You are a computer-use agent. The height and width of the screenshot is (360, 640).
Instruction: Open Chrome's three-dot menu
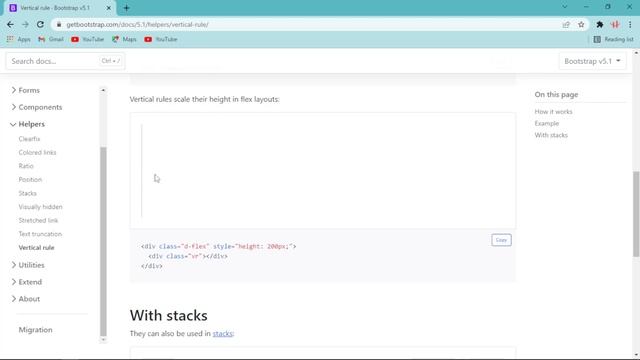(x=630, y=24)
